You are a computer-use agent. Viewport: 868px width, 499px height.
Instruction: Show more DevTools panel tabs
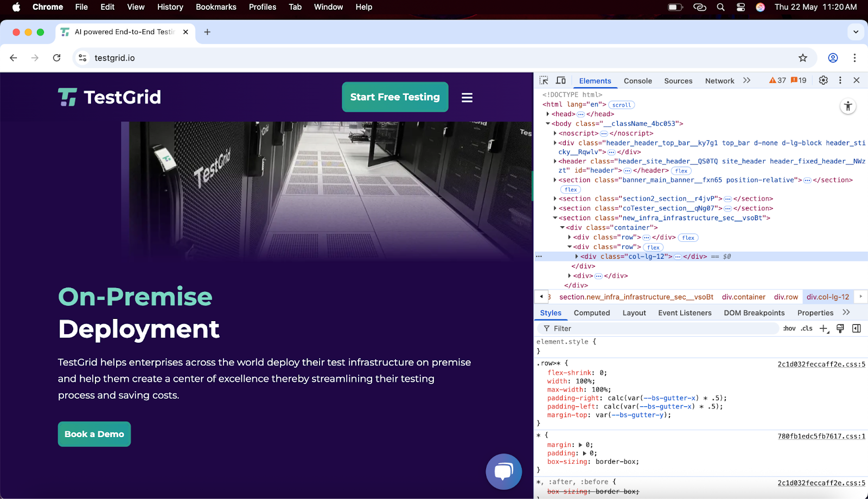tap(746, 80)
